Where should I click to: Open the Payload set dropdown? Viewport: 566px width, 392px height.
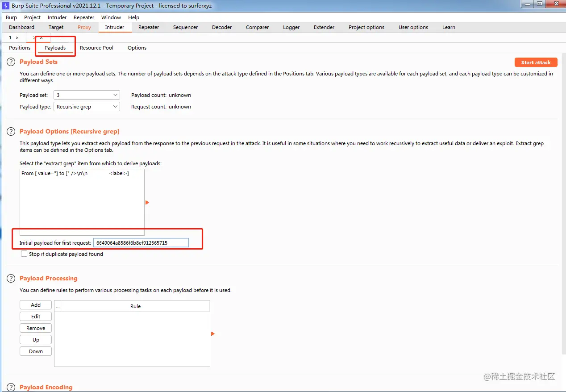(87, 95)
